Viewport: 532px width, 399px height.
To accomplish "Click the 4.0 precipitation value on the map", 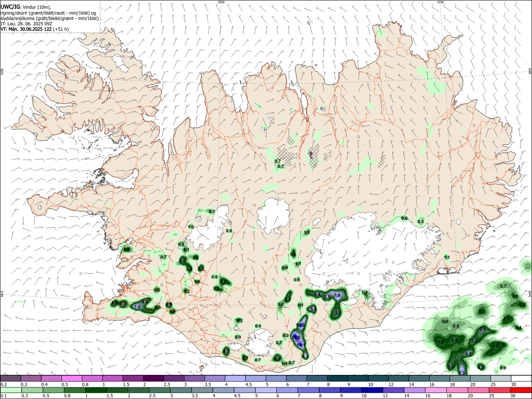I will coord(145,302).
